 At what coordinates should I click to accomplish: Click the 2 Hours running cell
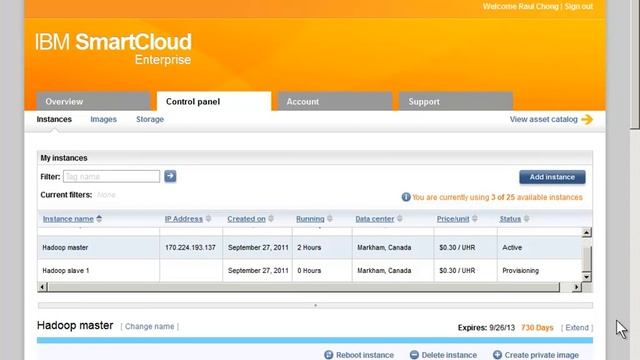(x=309, y=247)
